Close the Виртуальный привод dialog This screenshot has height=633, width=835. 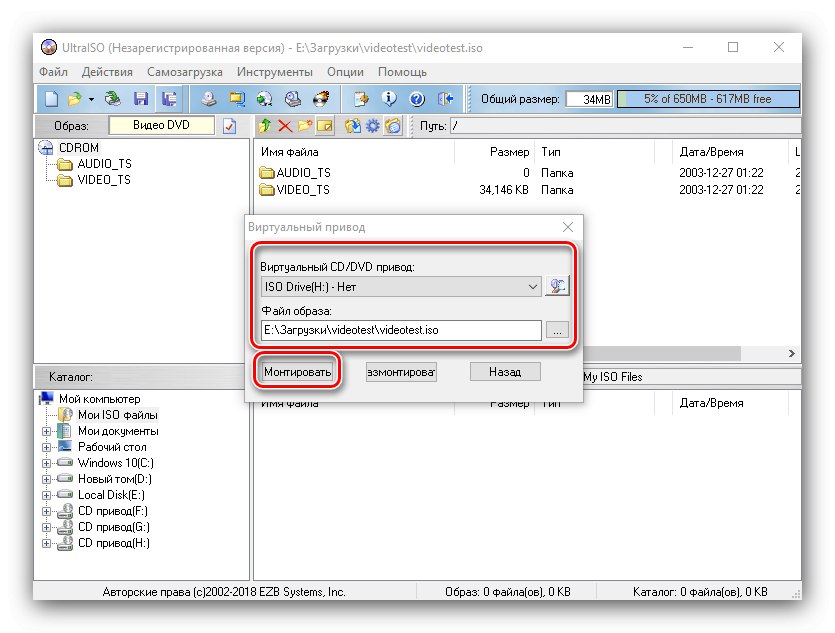coord(568,227)
